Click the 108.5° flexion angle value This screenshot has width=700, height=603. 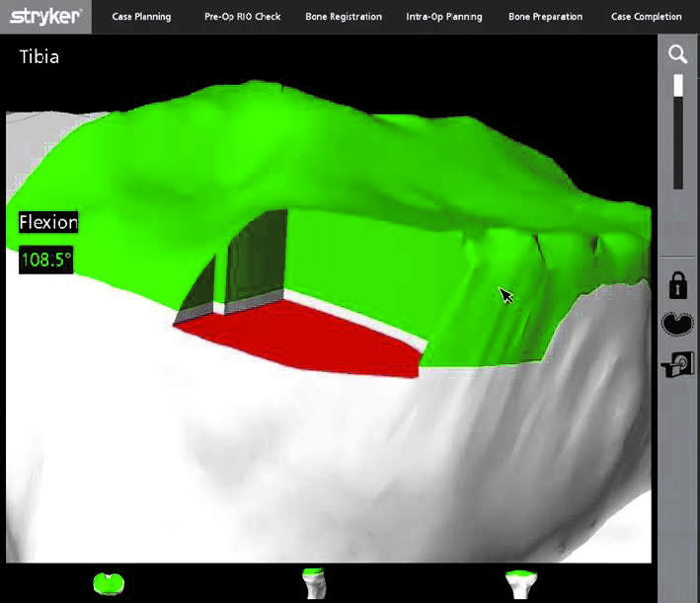(45, 261)
